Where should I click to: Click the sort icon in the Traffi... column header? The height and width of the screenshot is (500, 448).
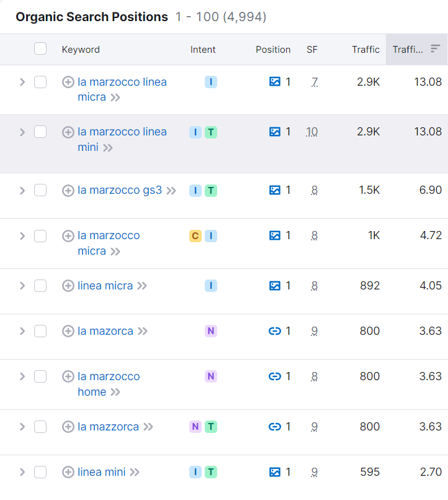point(435,49)
